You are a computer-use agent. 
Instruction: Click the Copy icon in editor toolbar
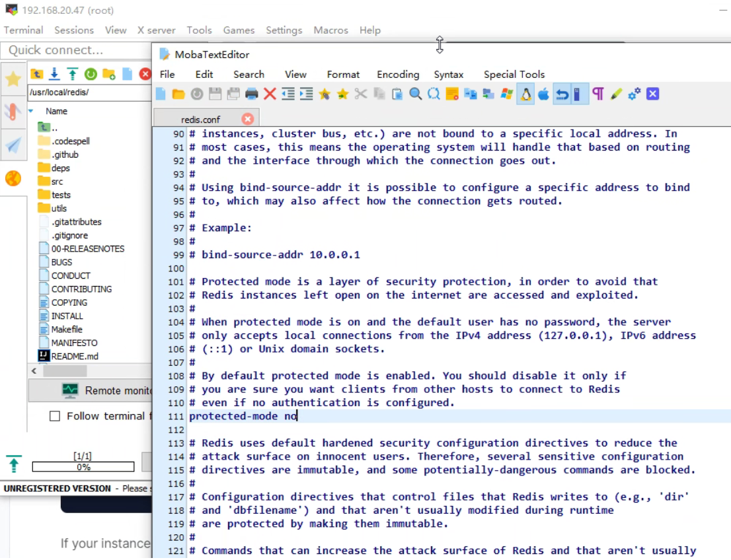click(379, 94)
